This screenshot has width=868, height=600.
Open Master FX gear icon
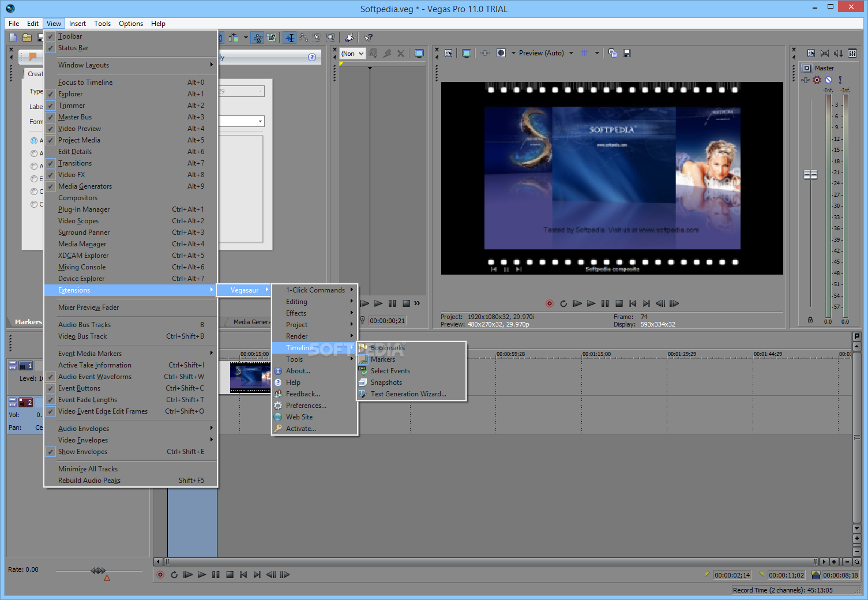click(x=817, y=80)
